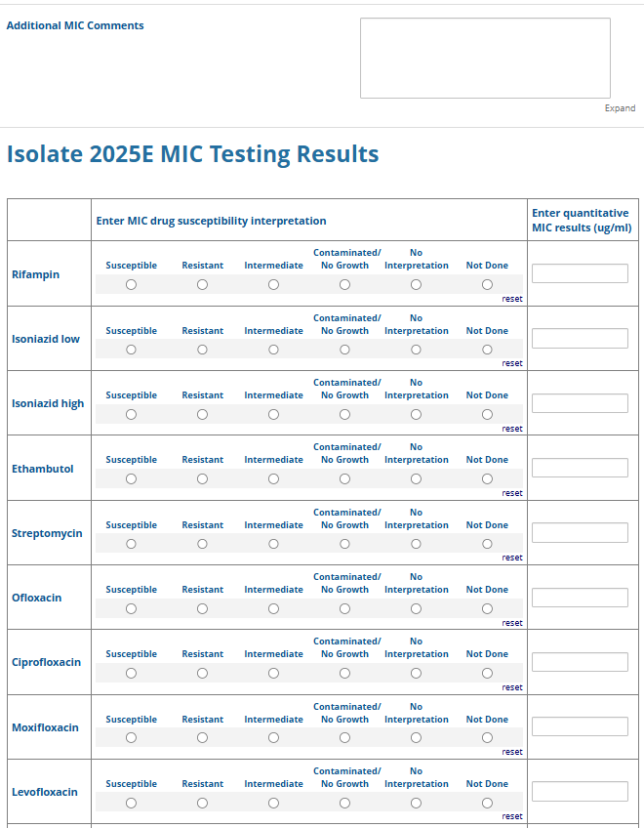Set Streptomycin to No Interpretation
The width and height of the screenshot is (644, 828).
pyautogui.click(x=416, y=544)
